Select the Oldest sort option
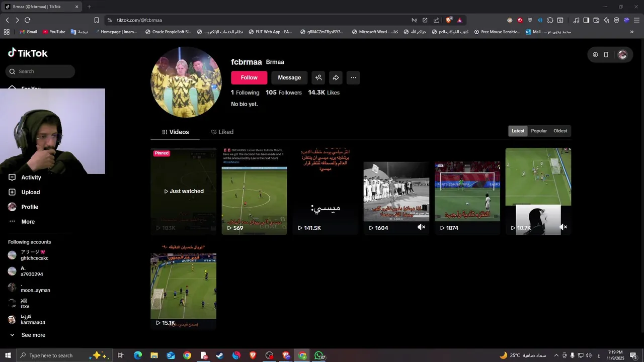Image resolution: width=644 pixels, height=362 pixels. [x=560, y=131]
